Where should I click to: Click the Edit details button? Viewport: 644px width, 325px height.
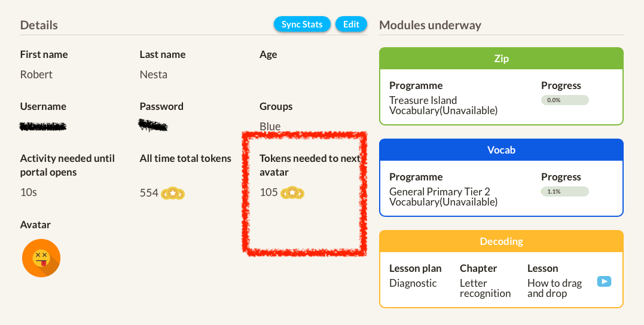tap(351, 24)
